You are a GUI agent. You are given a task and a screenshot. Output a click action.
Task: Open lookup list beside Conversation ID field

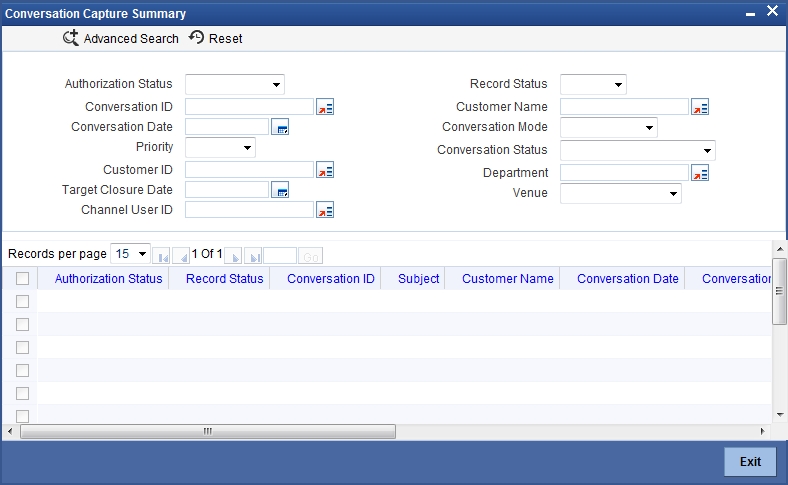(x=325, y=107)
